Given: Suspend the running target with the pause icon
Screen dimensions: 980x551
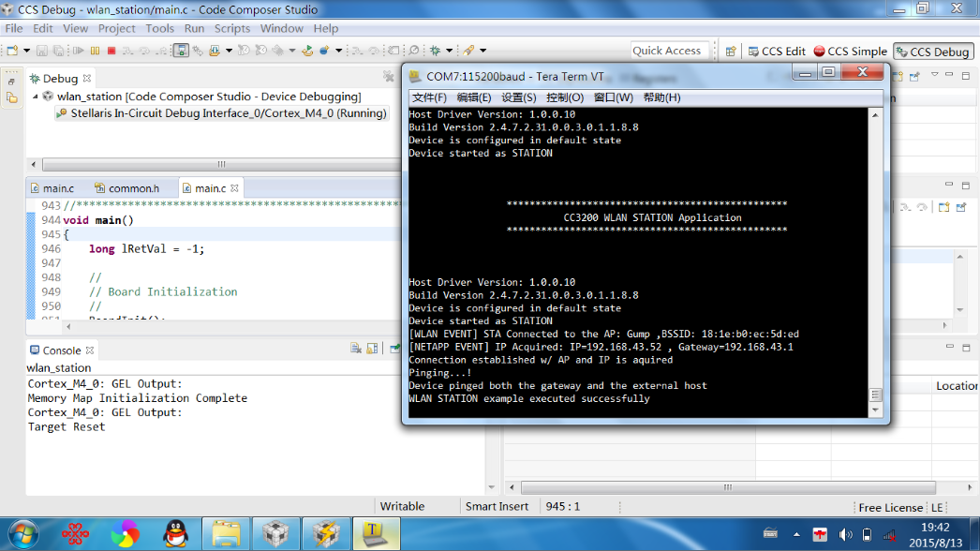Looking at the screenshot, I should 95,50.
